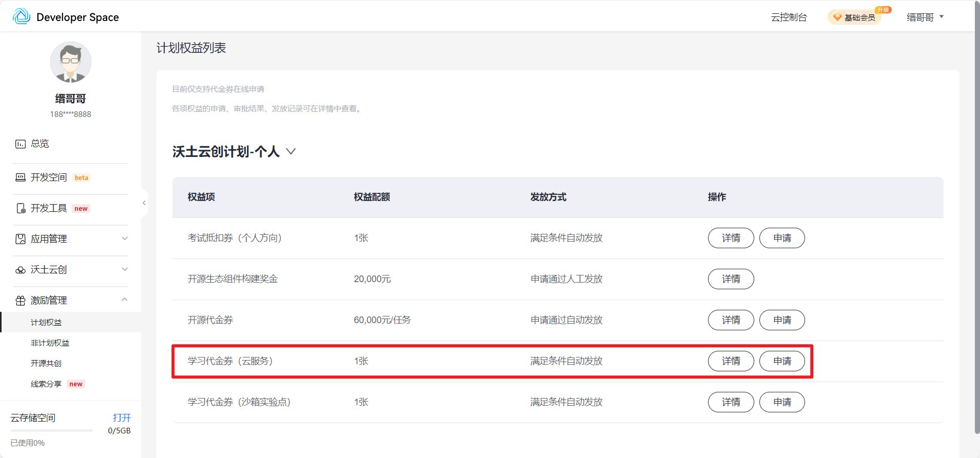Click the 开发空间 icon in sidebar
The image size is (980, 458).
[x=21, y=177]
